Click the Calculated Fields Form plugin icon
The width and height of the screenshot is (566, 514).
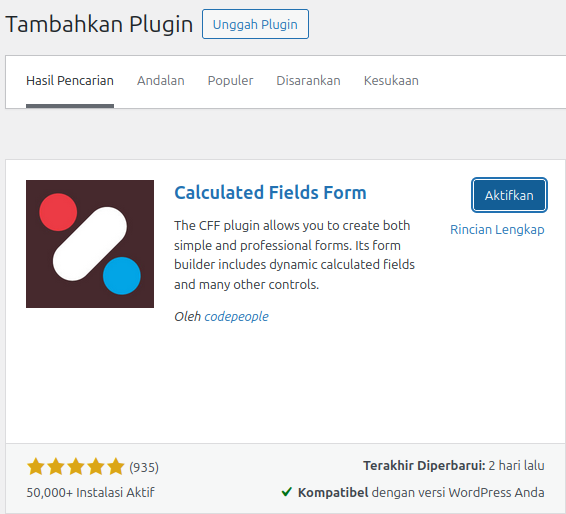pos(90,244)
